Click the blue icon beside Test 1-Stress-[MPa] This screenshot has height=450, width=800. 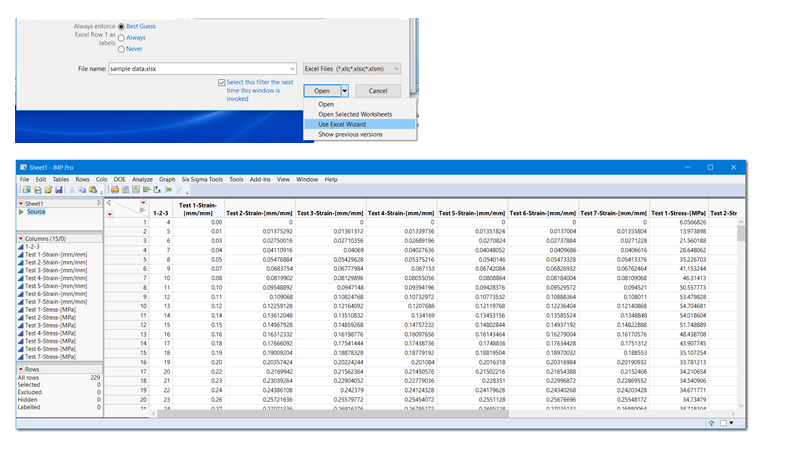coord(21,310)
